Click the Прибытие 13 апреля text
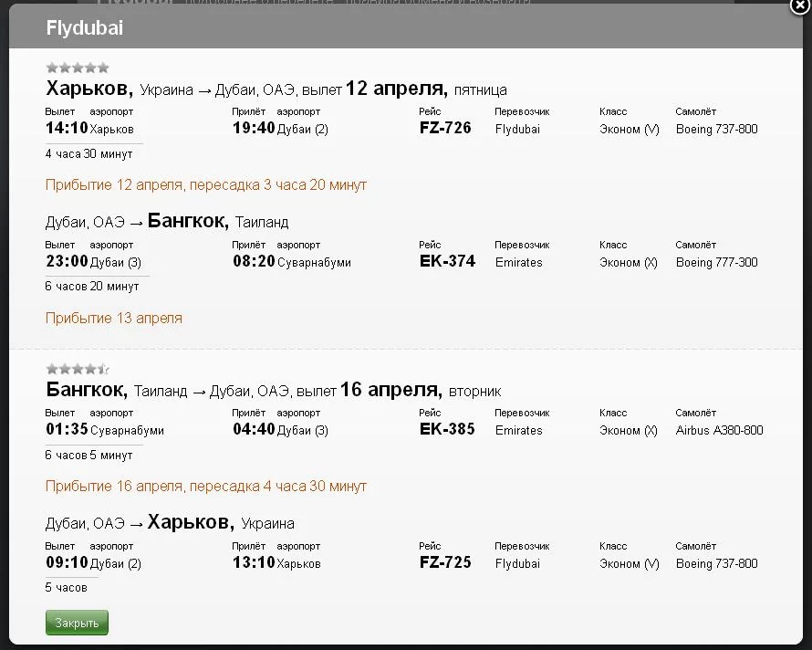Viewport: 812px width, 650px height. click(x=114, y=319)
